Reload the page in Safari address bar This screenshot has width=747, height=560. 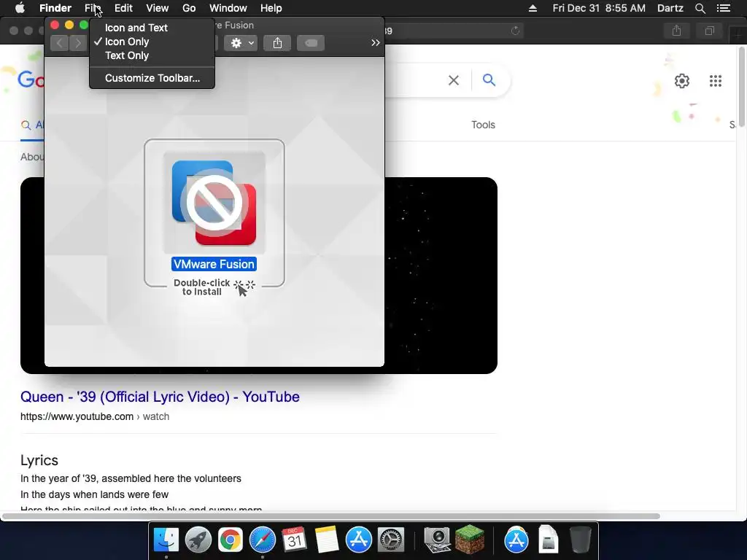(515, 31)
